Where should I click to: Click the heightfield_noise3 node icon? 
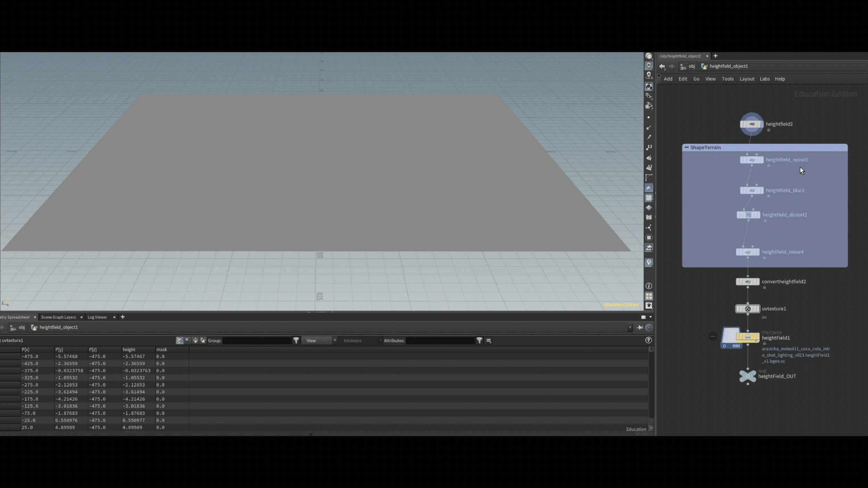[x=752, y=160]
